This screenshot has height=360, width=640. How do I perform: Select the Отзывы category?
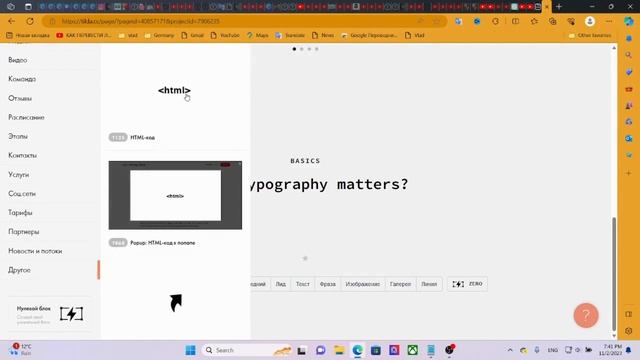20,98
